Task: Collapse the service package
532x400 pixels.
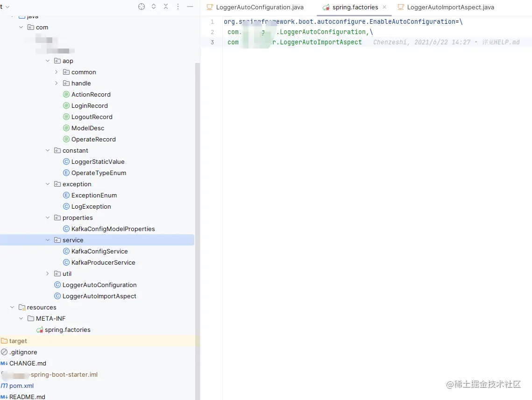Action: (x=48, y=239)
